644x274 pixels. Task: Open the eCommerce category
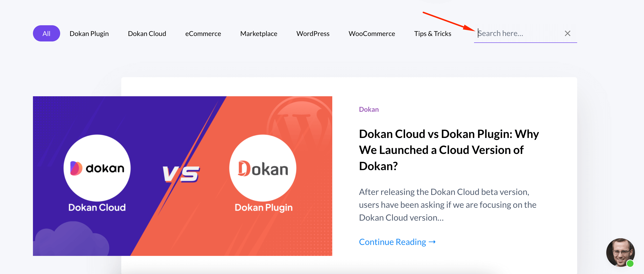(x=203, y=33)
